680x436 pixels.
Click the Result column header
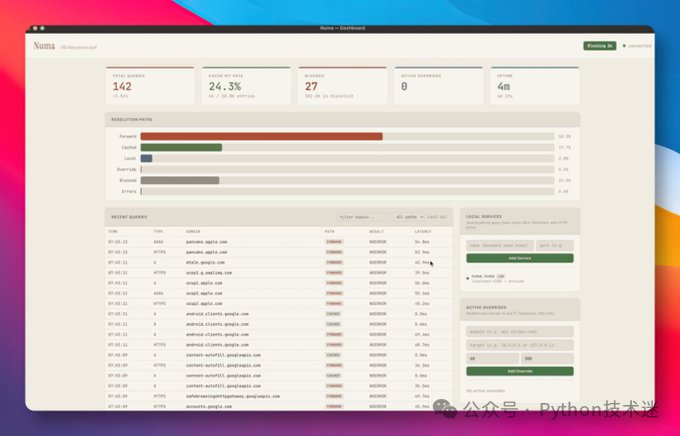tap(376, 232)
